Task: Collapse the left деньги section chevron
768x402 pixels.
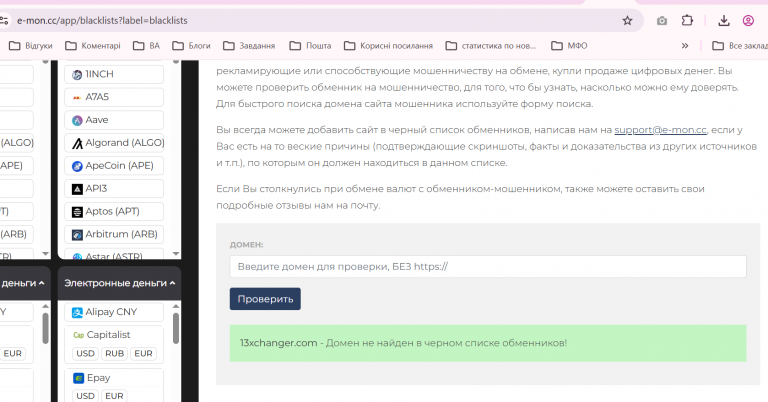Action: [42, 283]
